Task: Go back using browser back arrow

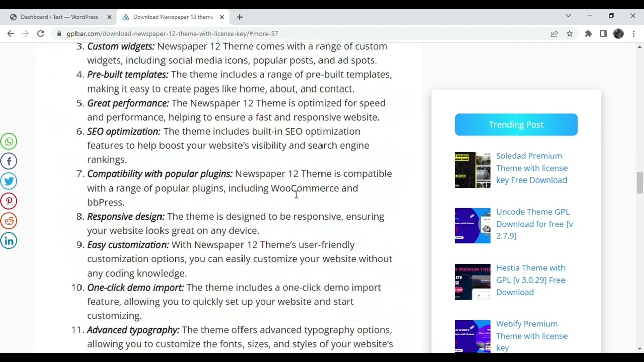Action: tap(11, 34)
